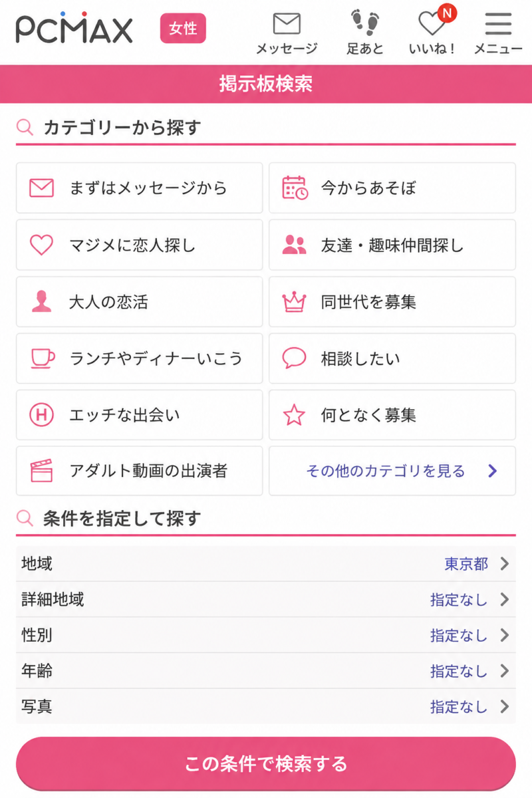This screenshot has width=532, height=798.
Task: Expand the 性別 condition row
Action: [x=266, y=635]
